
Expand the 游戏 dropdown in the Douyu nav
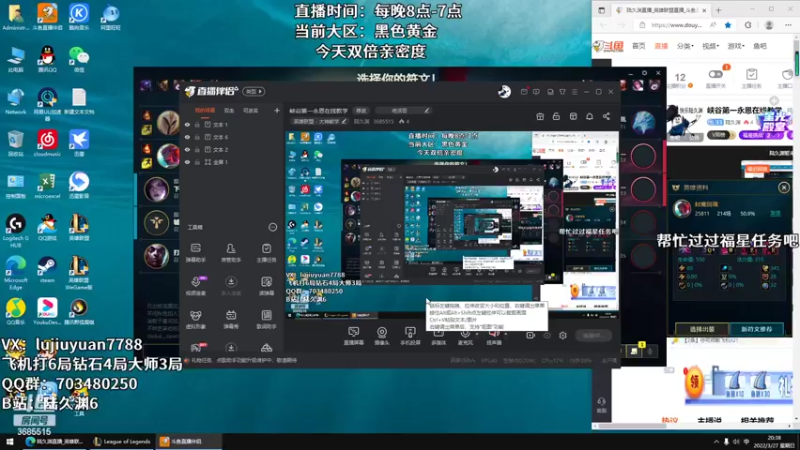pos(735,46)
